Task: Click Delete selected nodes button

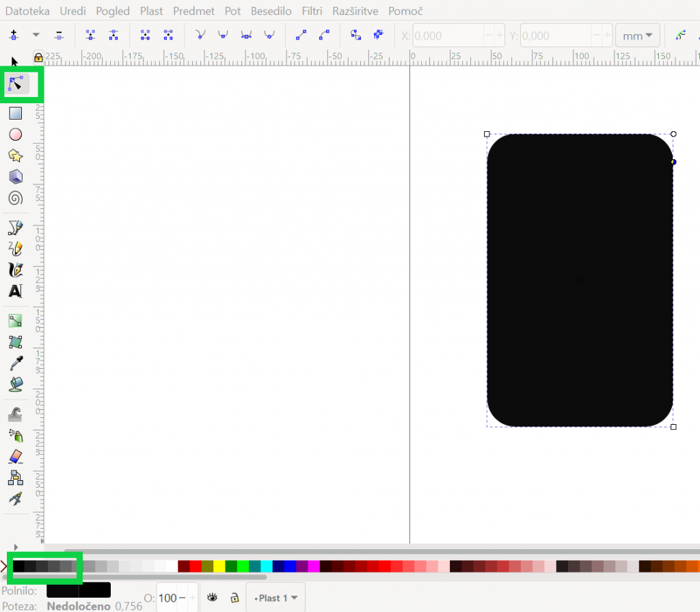Action: (x=59, y=35)
